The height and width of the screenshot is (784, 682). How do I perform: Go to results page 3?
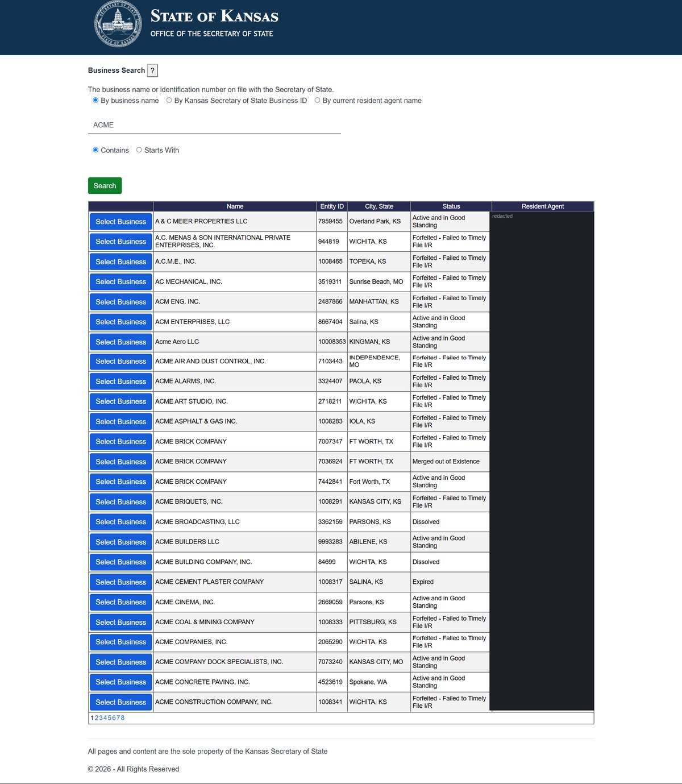pos(101,718)
